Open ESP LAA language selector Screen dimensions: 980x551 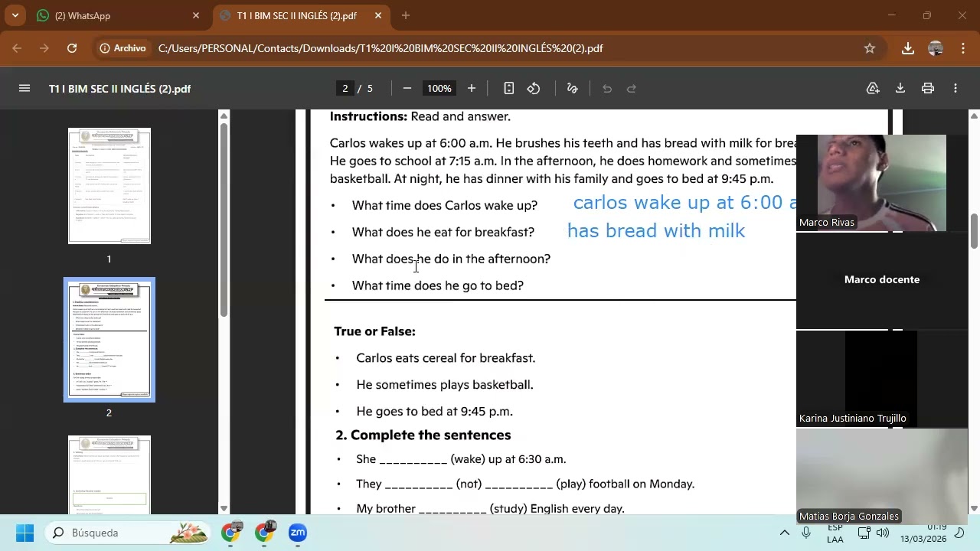tap(835, 533)
